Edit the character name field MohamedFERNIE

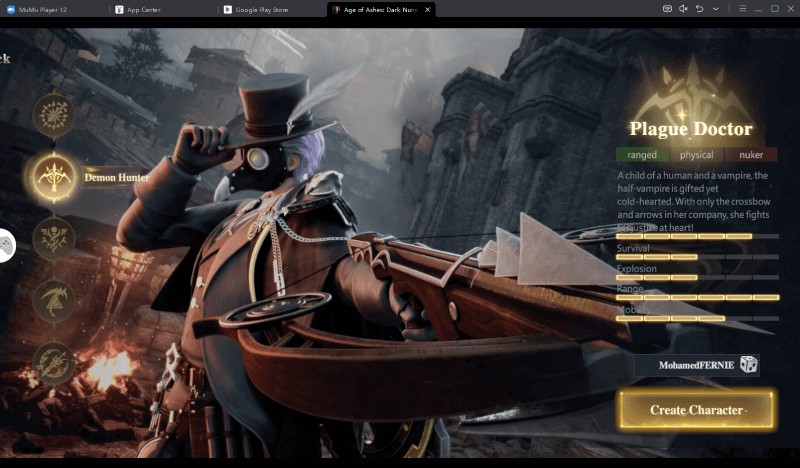pos(696,365)
